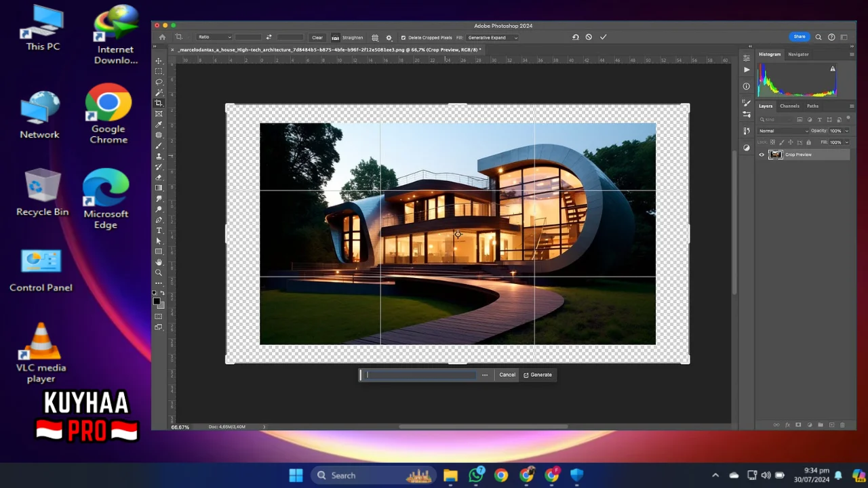Select the open document tab
868x488 pixels.
point(330,49)
